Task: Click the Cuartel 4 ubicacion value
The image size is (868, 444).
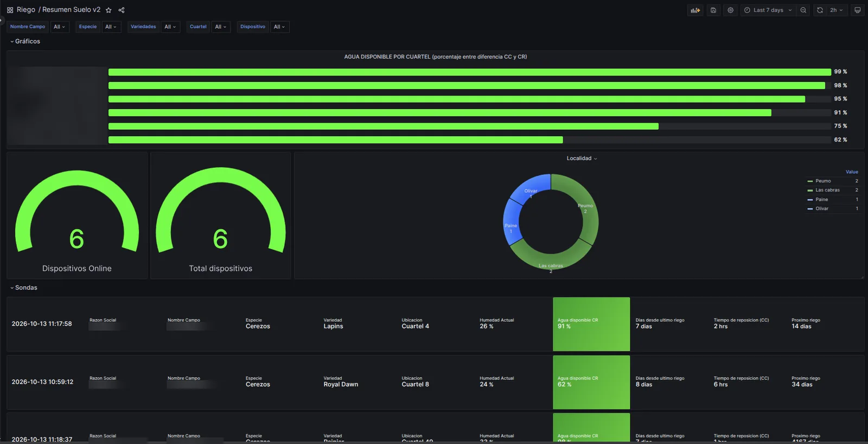Action: pyautogui.click(x=415, y=326)
